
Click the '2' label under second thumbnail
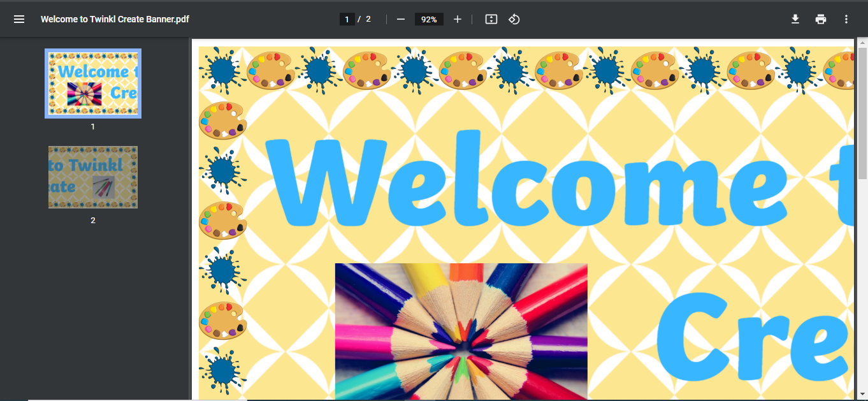93,221
